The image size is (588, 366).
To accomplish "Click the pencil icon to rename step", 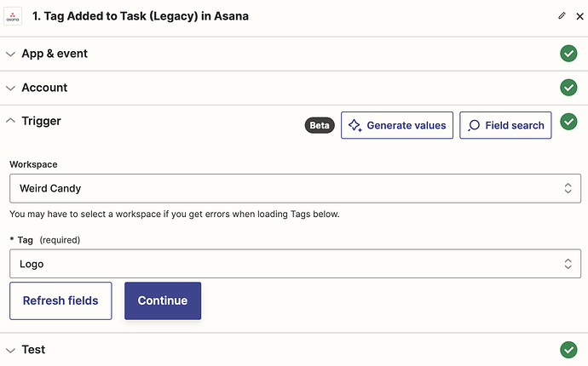I will pos(562,15).
